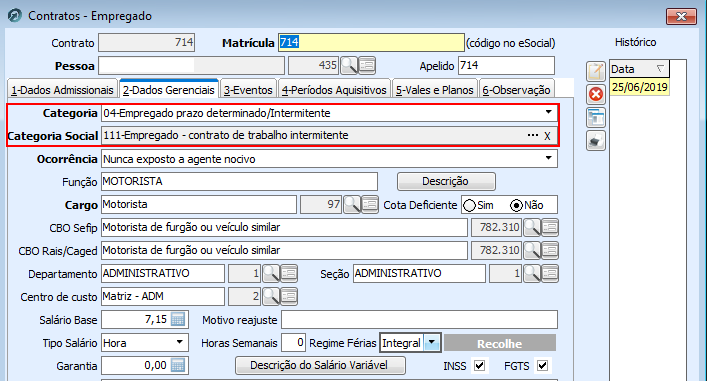The image size is (709, 381).
Task: Expand the Ocorrência dropdown
Action: click(x=548, y=158)
